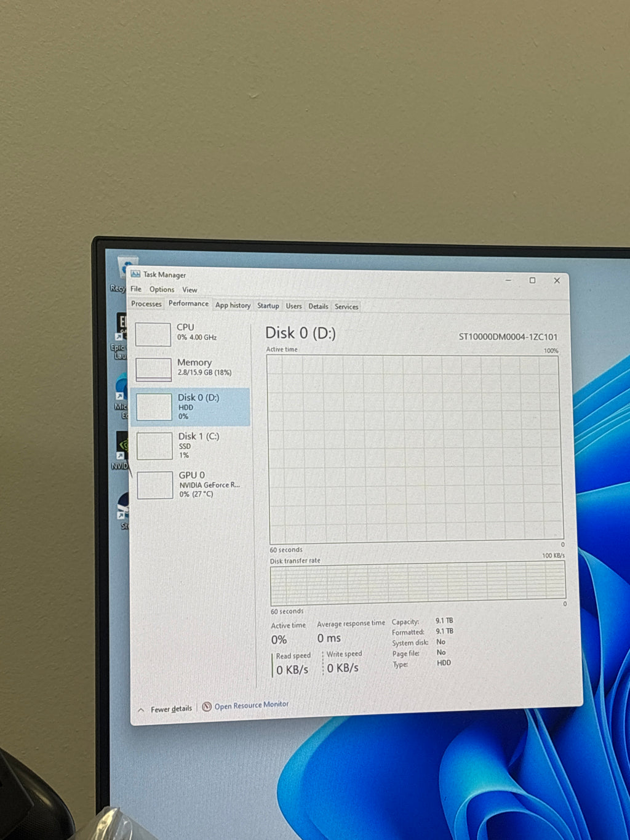The height and width of the screenshot is (840, 630).
Task: Click the Capacity 9.1 TB value
Action: click(x=444, y=620)
